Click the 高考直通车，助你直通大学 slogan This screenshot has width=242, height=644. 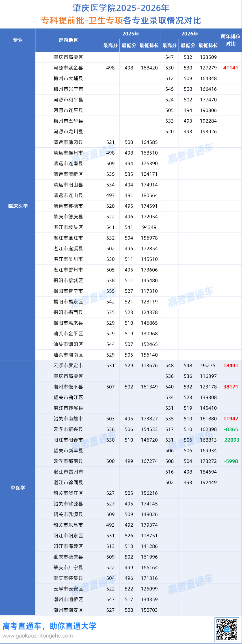tap(50, 626)
